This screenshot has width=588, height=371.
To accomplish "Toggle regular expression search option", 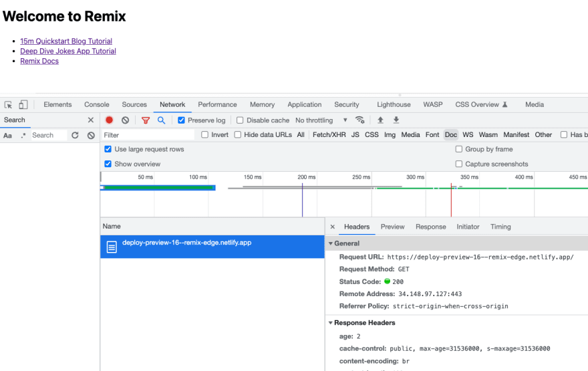I will (23, 136).
